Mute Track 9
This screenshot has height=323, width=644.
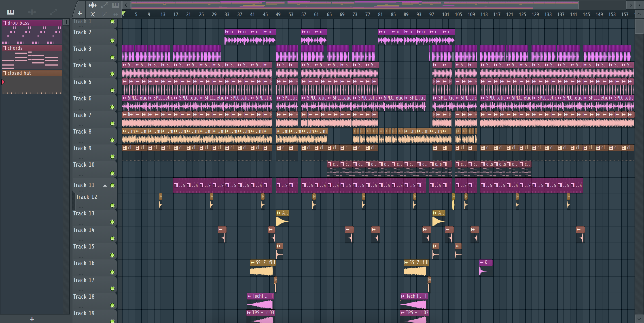112,157
